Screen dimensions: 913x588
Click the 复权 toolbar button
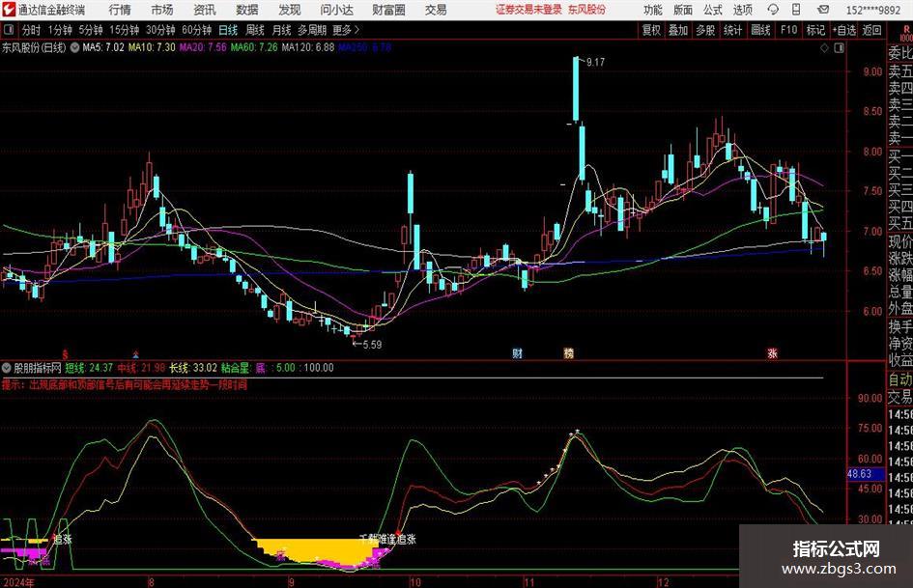(651, 30)
